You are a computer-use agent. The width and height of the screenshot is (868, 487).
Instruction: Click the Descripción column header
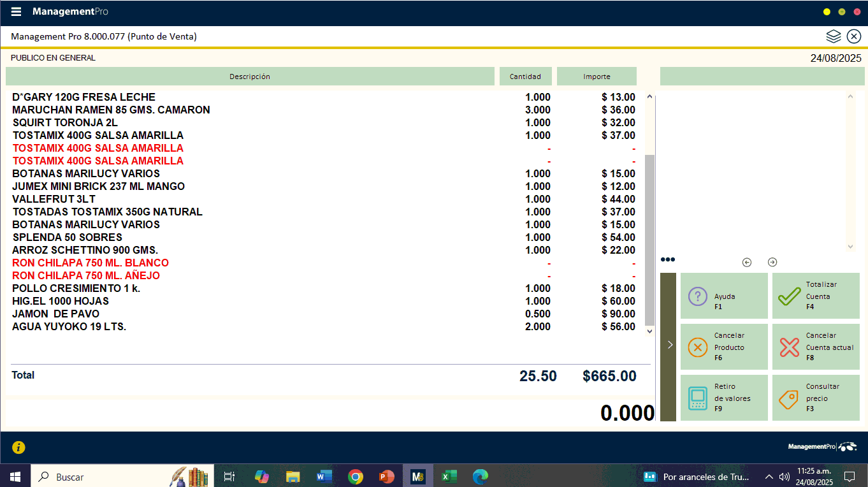pos(250,76)
